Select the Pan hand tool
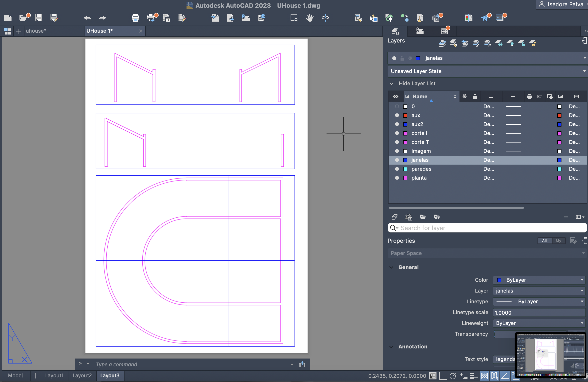 310,18
